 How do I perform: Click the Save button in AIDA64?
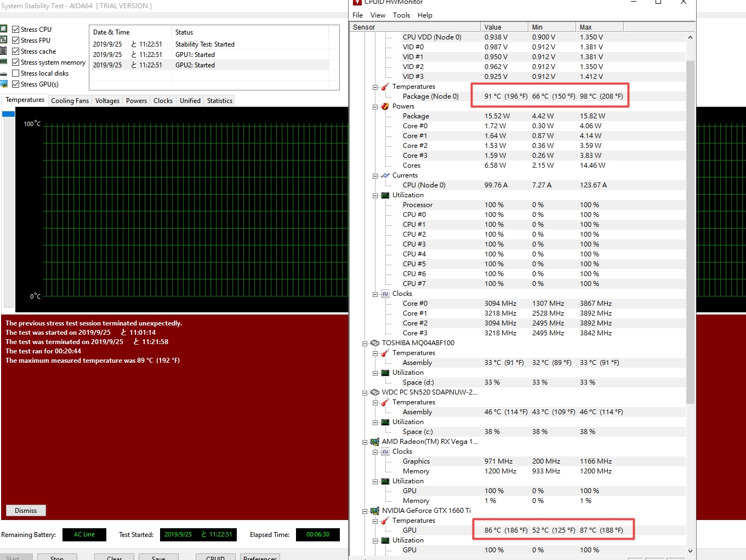(158, 557)
